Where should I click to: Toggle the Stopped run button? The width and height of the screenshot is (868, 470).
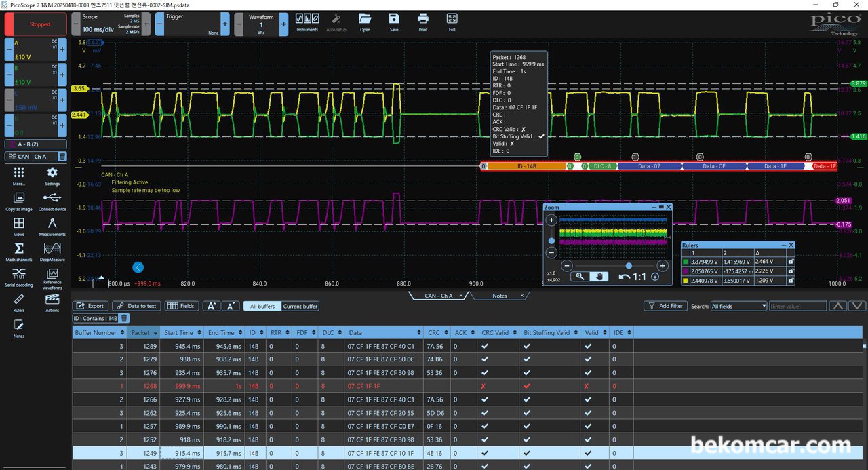35,24
